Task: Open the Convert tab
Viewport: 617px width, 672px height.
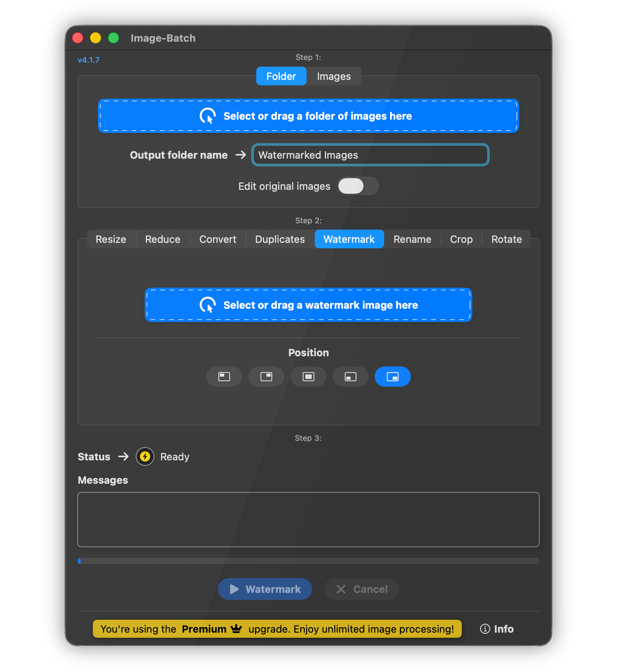Action: click(218, 239)
